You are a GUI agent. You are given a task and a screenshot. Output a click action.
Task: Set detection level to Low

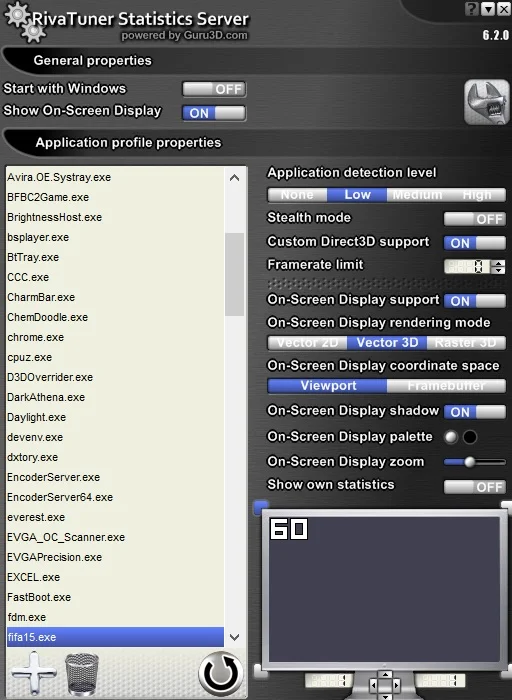click(357, 195)
